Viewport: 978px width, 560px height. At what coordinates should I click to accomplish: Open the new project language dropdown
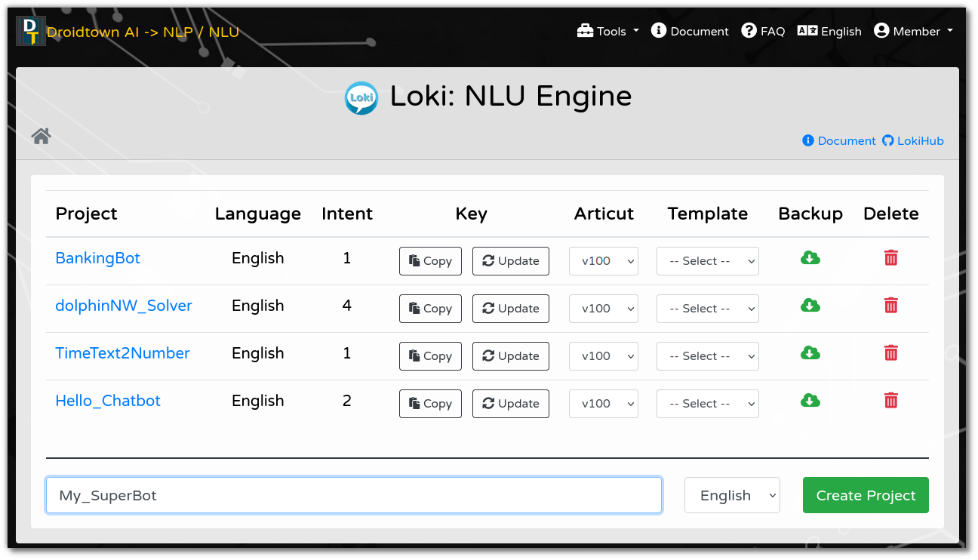click(731, 495)
